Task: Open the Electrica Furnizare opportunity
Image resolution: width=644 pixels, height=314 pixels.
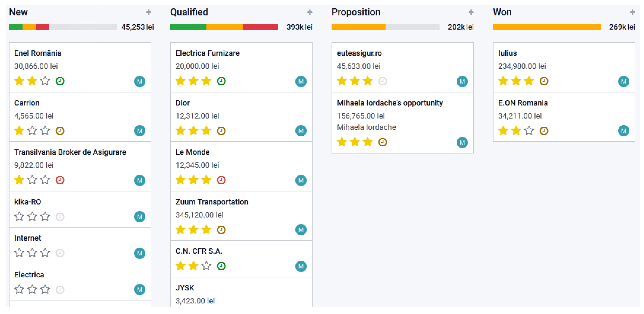Action: tap(208, 53)
